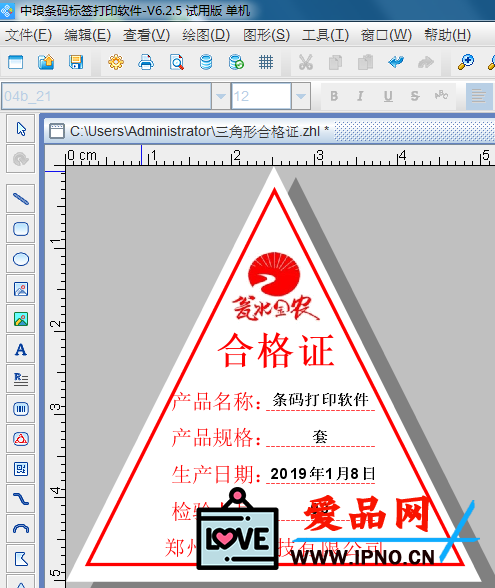Show the grid using grid icon
The width and height of the screenshot is (495, 588).
tap(266, 62)
